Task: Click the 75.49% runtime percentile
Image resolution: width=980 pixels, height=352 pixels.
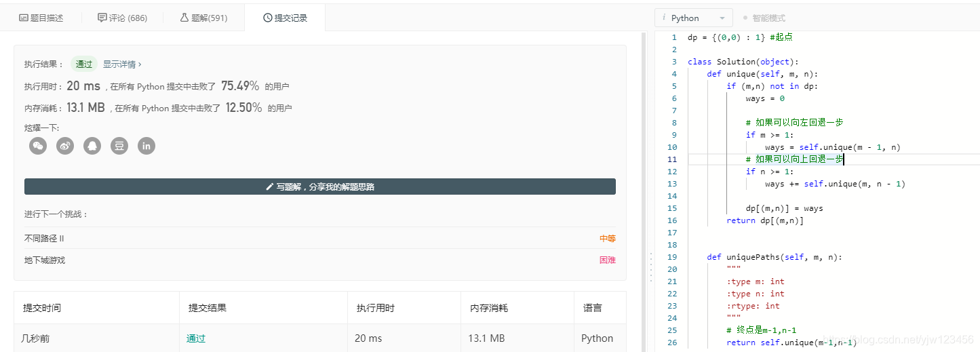Action: click(240, 86)
